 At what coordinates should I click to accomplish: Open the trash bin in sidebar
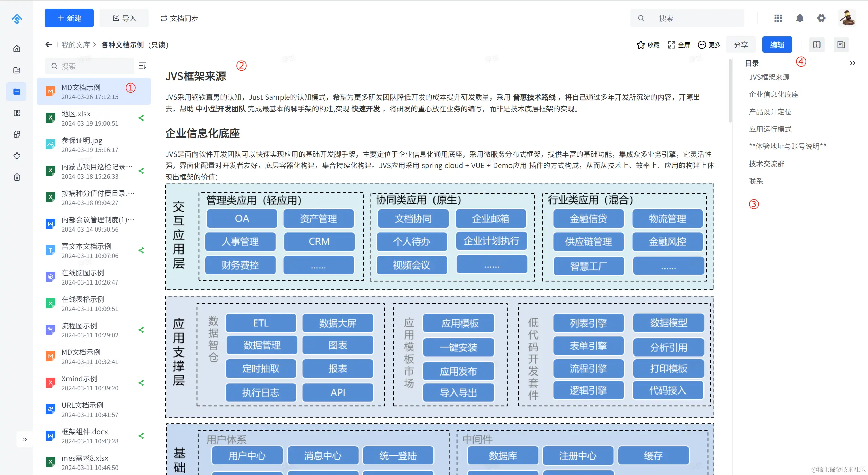point(17,177)
